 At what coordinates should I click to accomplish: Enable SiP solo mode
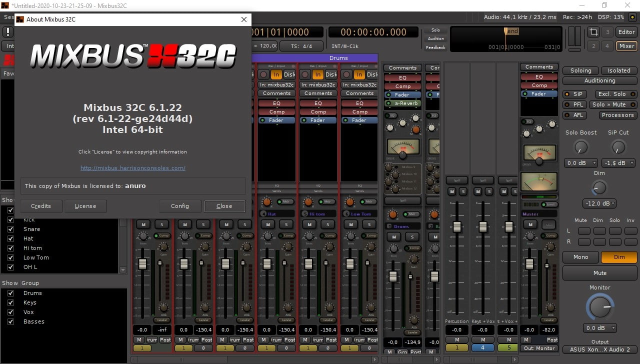pos(574,94)
